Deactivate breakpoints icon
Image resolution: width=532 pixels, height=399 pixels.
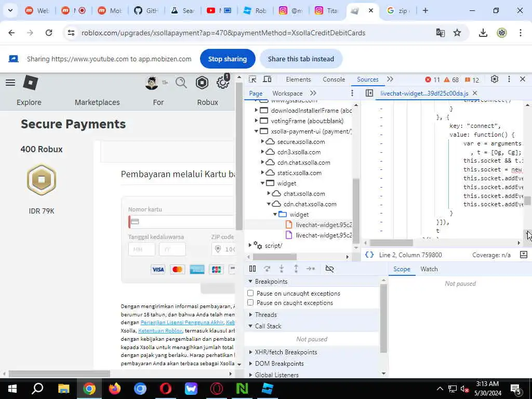pos(329,269)
